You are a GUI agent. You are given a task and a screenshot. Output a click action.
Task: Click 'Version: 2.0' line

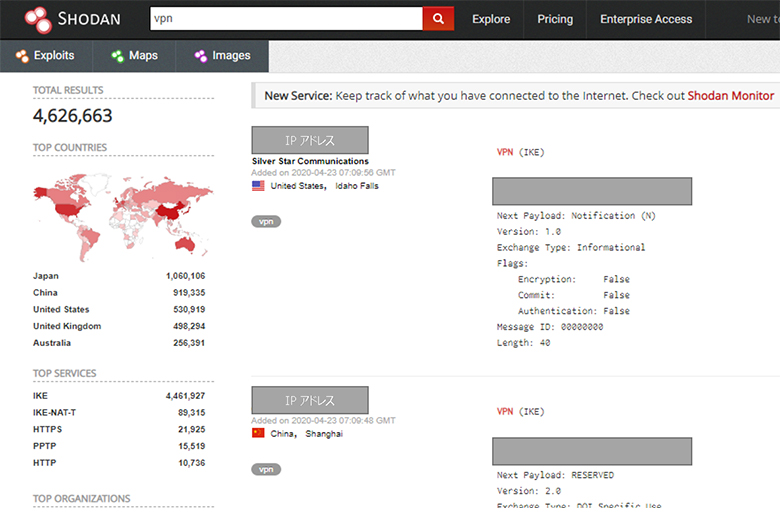tap(529, 491)
